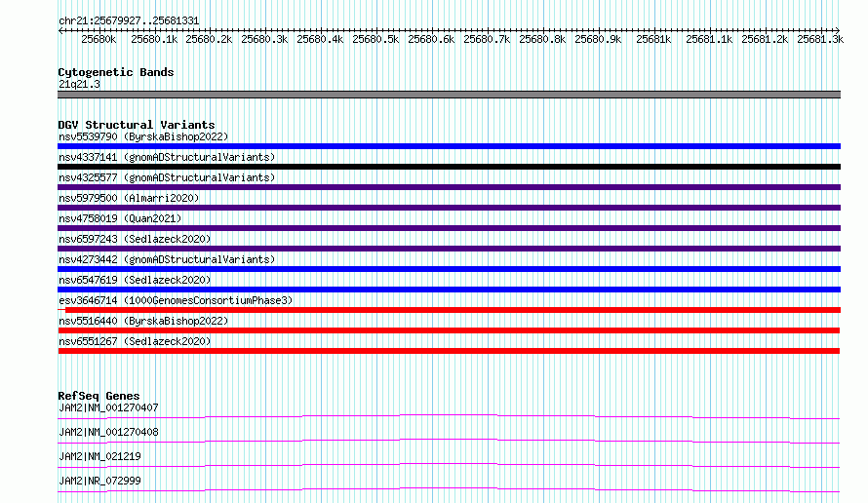The image size is (868, 503).
Task: Click the 25680.7k ruler tick label
Action: point(487,39)
